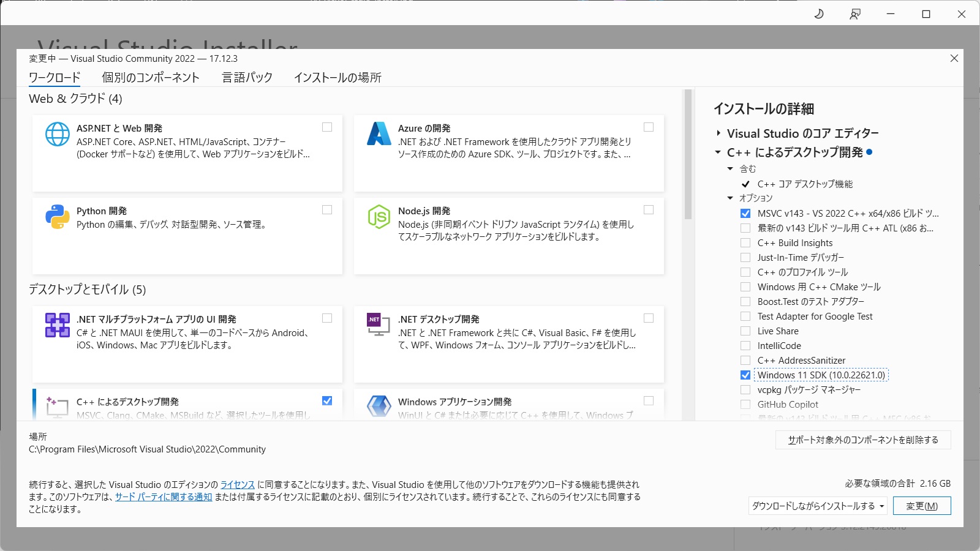
Task: Minimize the Visual Studio Installer window
Action: [891, 13]
